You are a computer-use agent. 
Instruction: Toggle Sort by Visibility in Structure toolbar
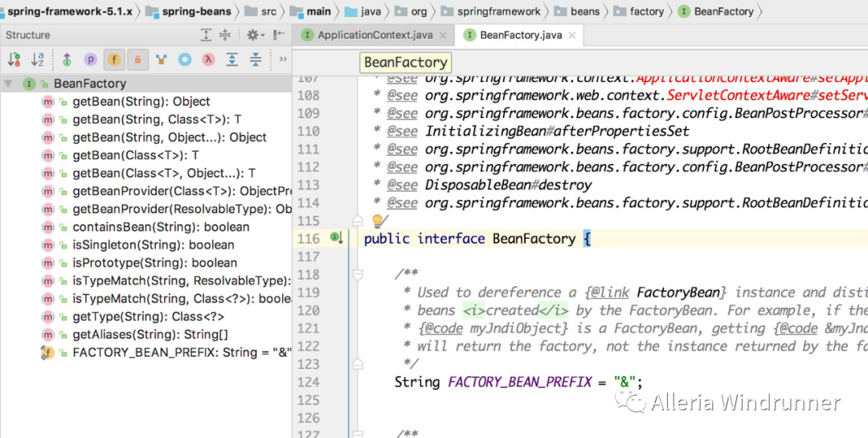[14, 59]
